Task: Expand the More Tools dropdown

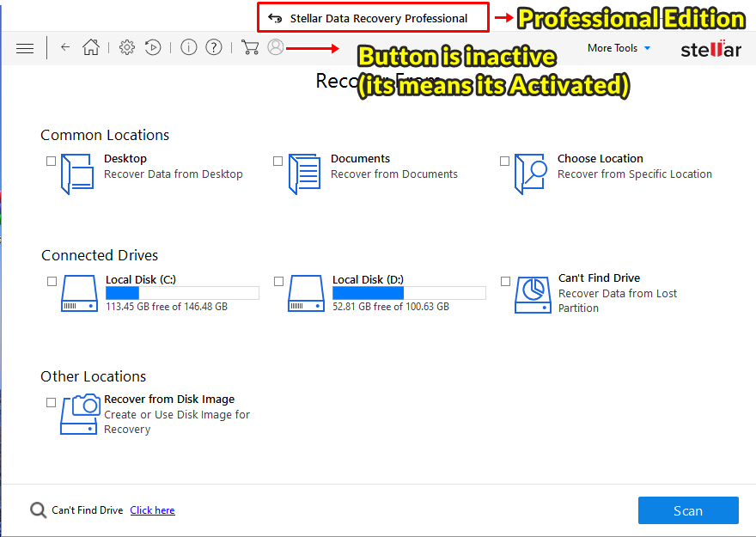Action: pos(619,48)
